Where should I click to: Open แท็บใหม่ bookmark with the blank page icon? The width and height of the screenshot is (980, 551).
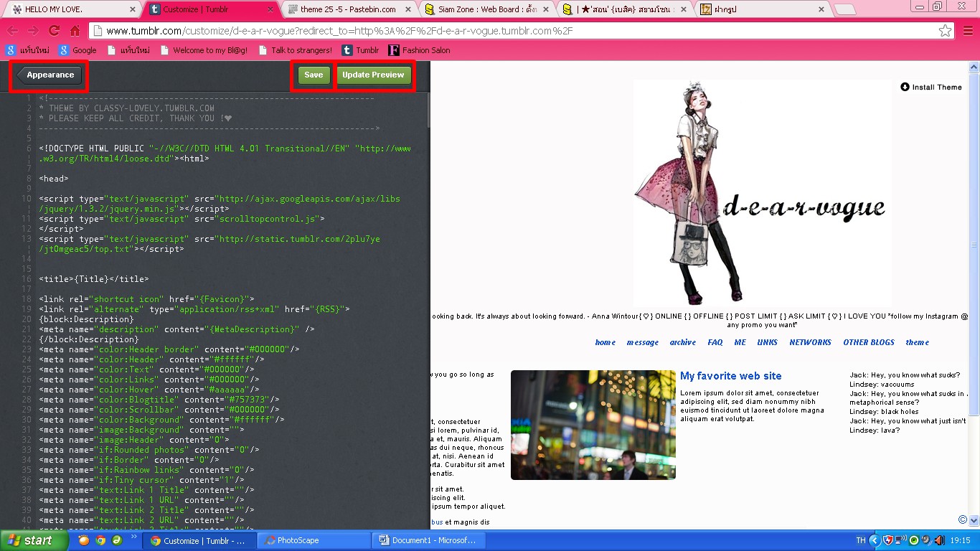click(128, 50)
